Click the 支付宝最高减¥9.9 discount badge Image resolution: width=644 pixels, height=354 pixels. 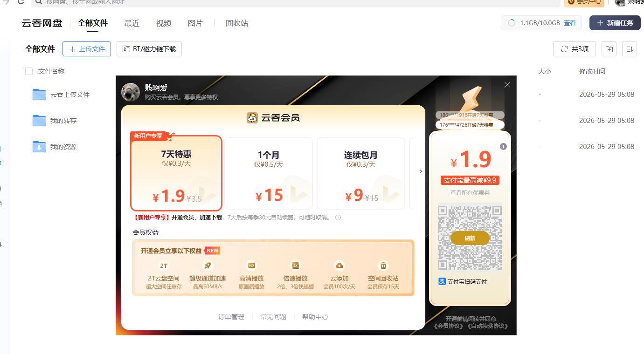pyautogui.click(x=470, y=180)
